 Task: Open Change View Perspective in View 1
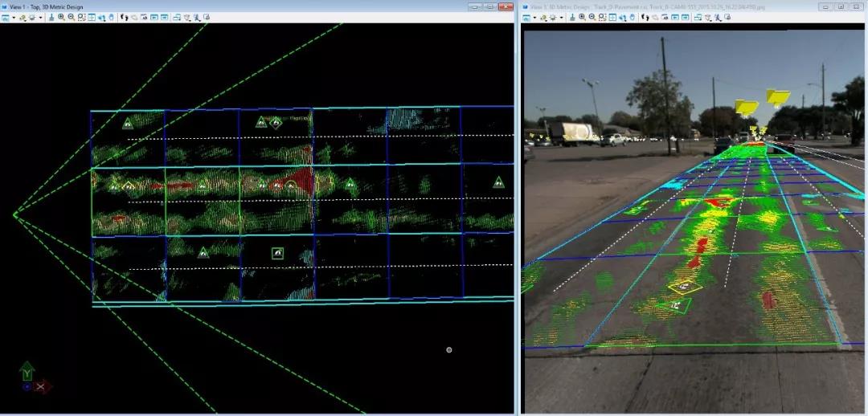[x=187, y=17]
